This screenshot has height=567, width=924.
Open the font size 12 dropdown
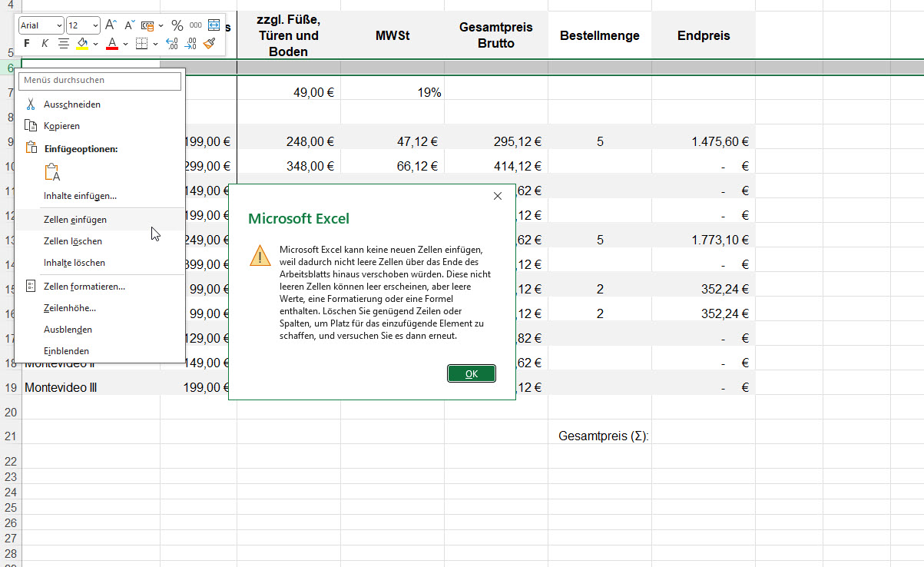click(x=94, y=26)
